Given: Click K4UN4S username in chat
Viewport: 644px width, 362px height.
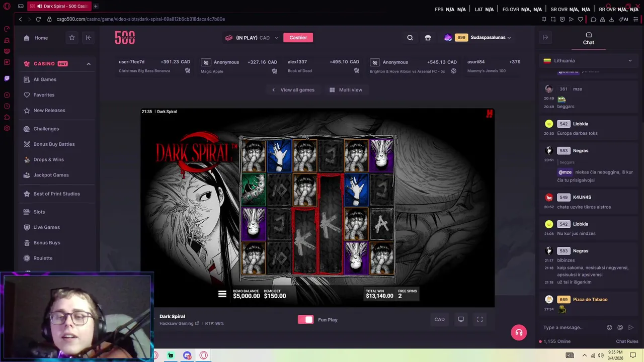Looking at the screenshot, I should [x=582, y=197].
